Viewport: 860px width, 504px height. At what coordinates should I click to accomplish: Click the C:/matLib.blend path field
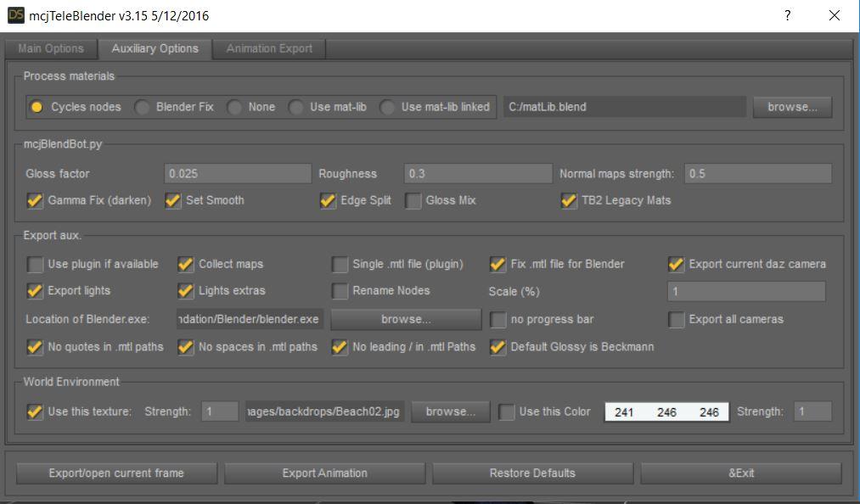625,107
